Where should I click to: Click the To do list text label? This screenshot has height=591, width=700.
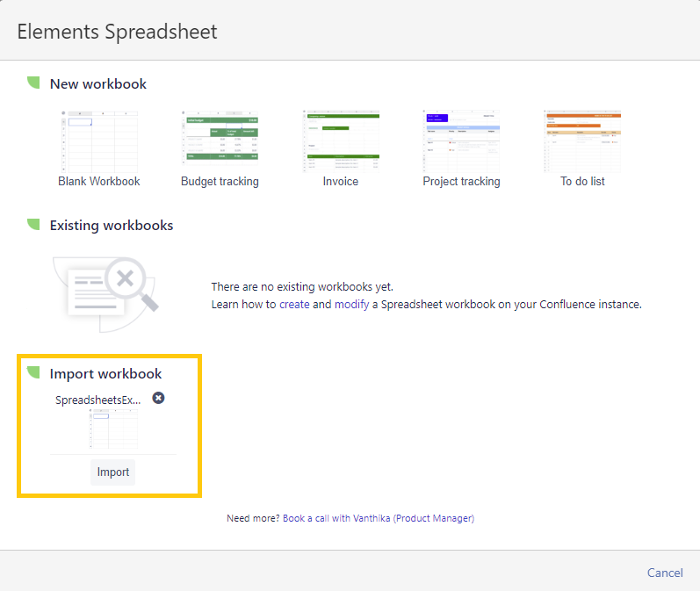tap(582, 182)
